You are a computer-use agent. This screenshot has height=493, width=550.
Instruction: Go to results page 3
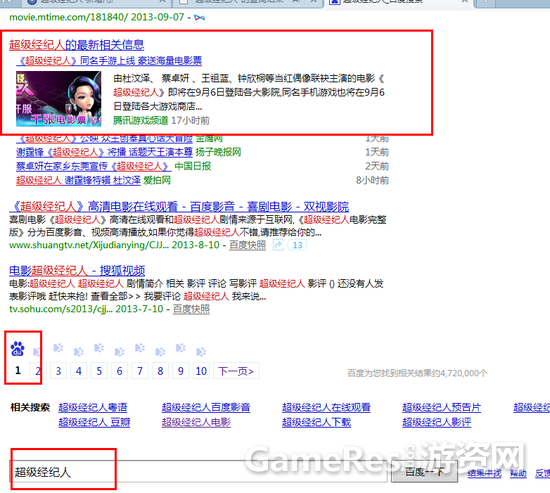[x=58, y=371]
